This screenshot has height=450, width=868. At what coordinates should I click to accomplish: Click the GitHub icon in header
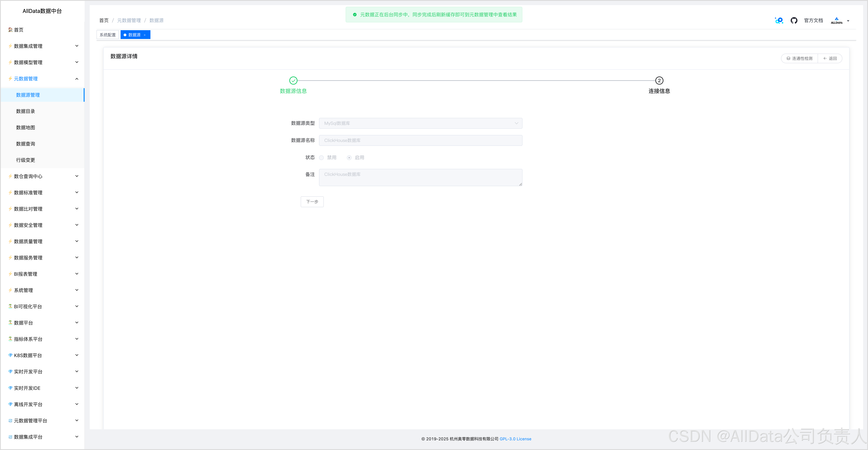tap(794, 21)
